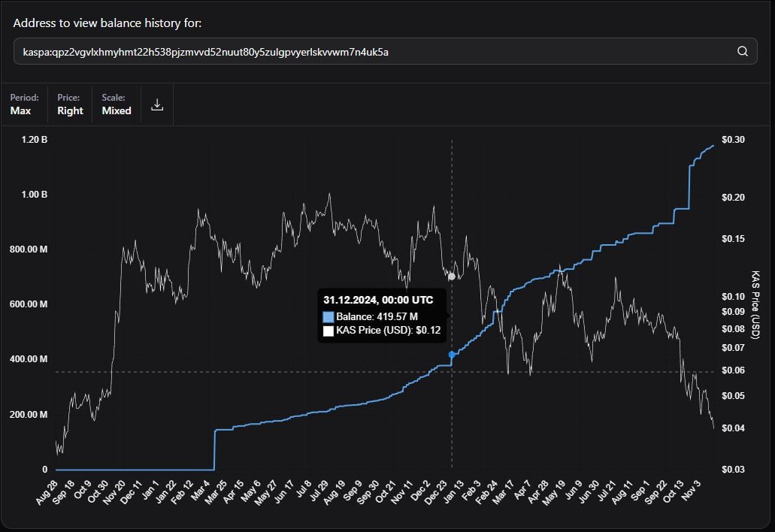Click the Nov 3 date label
This screenshot has width=775, height=532.
coord(691,490)
